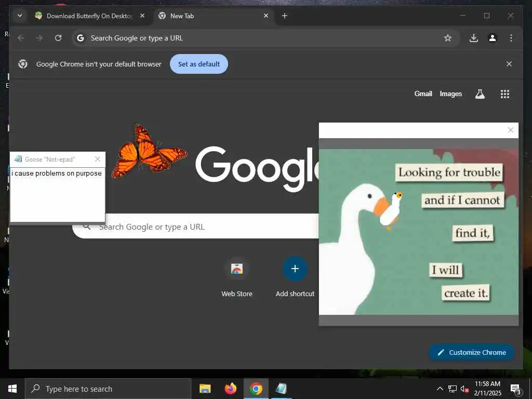Open the Windows Start menu
This screenshot has height=399, width=532.
coord(12,389)
